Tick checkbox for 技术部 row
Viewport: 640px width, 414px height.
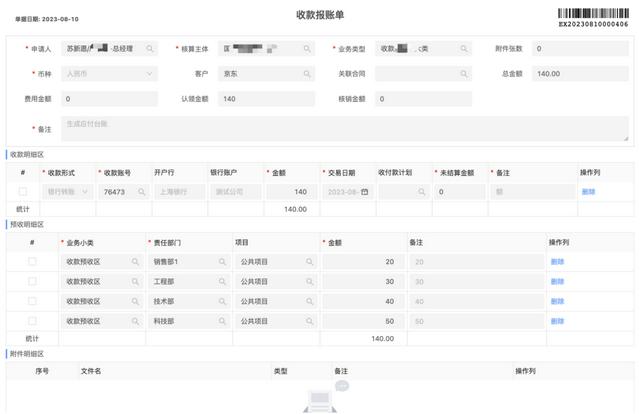(x=32, y=301)
